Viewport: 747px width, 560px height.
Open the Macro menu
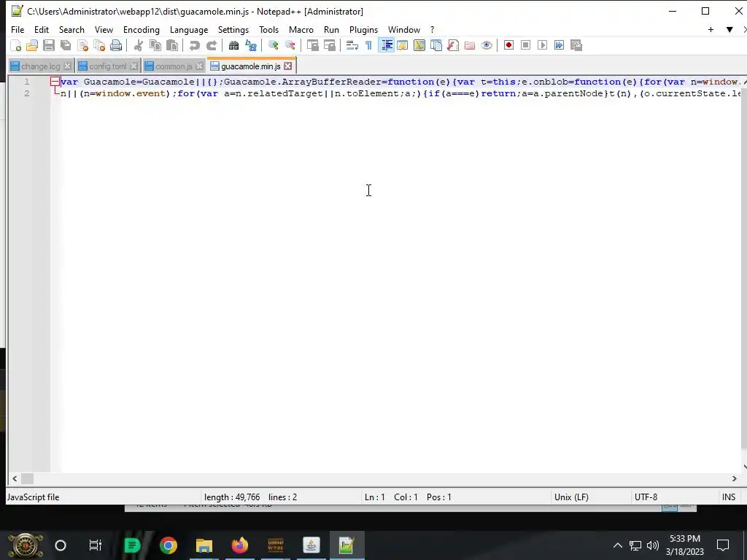click(x=301, y=29)
